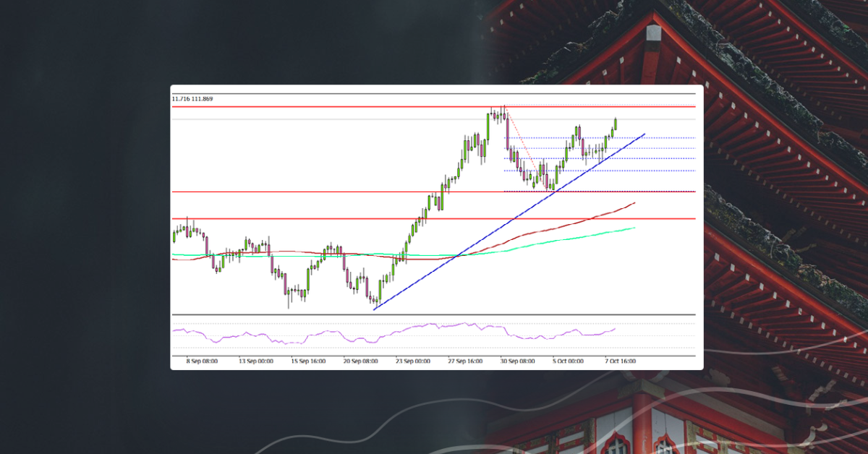Click the 27 Sep 16:00 axis label
The height and width of the screenshot is (454, 868).
[464, 360]
